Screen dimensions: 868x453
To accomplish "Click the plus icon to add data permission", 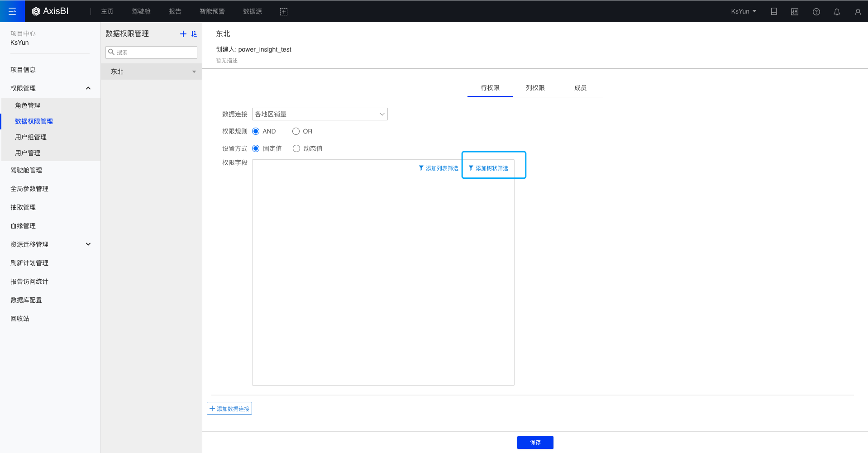I will 183,34.
